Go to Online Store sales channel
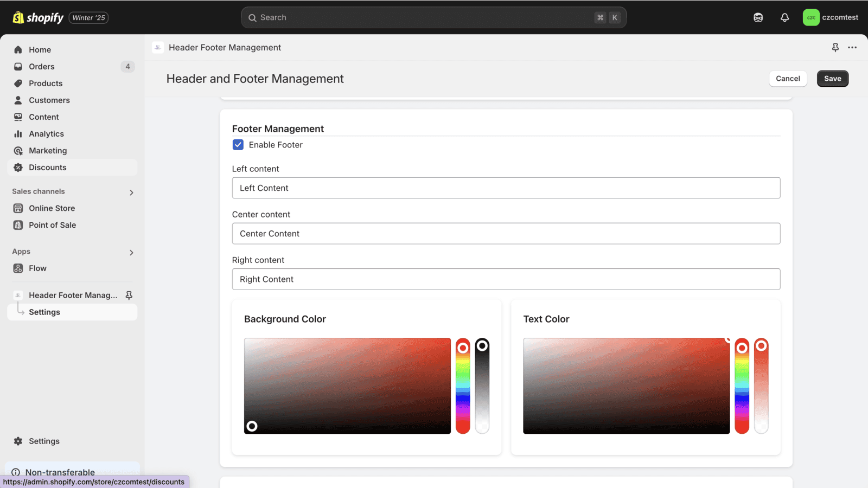 click(52, 208)
